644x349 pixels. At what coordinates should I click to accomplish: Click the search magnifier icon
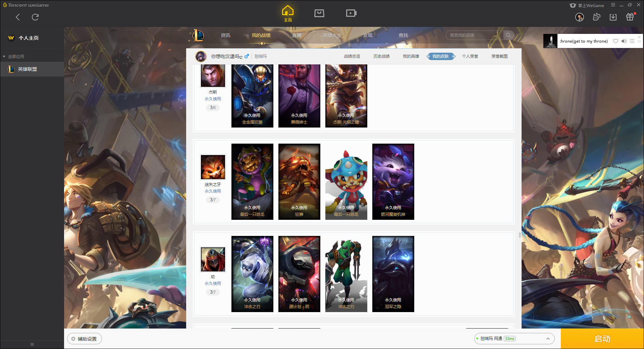508,35
